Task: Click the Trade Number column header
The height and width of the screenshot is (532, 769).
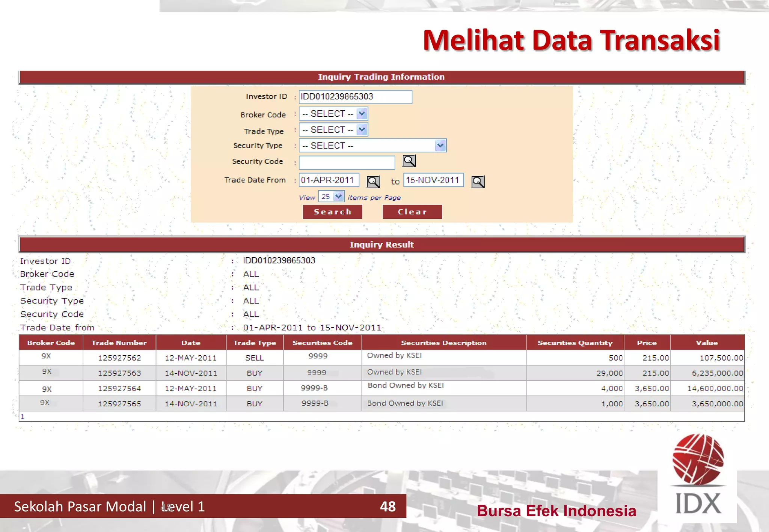Action: [119, 343]
